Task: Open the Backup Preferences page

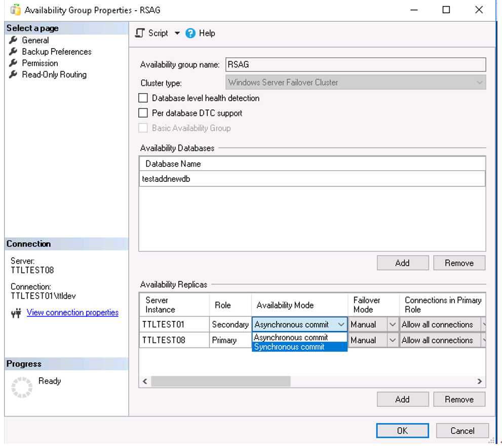Action: (x=57, y=52)
